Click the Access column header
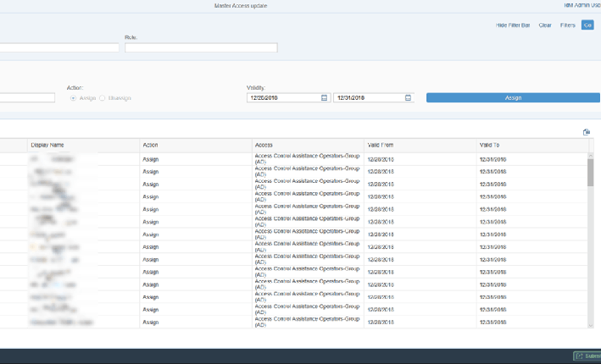Viewport: 601px width, 364px height. click(308, 145)
